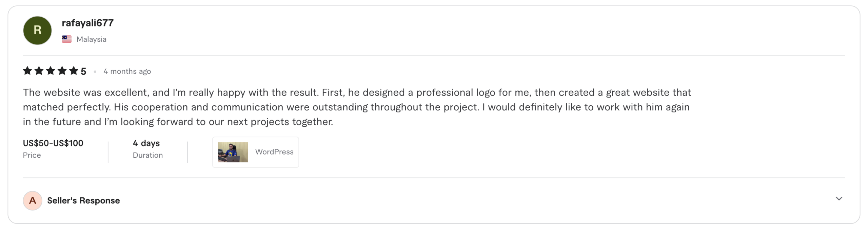Click the third rating star
Image resolution: width=868 pixels, height=230 pixels.
[51, 71]
